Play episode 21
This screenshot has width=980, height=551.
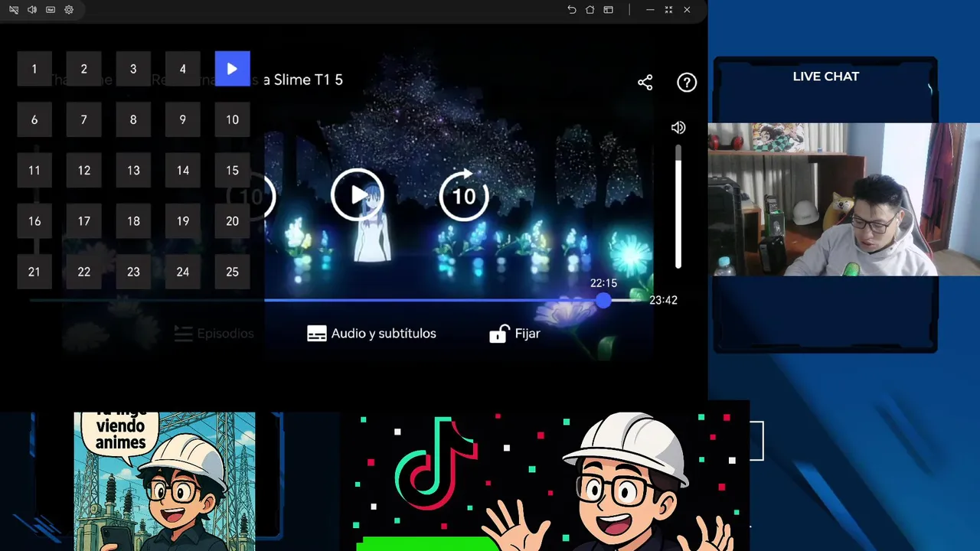34,272
